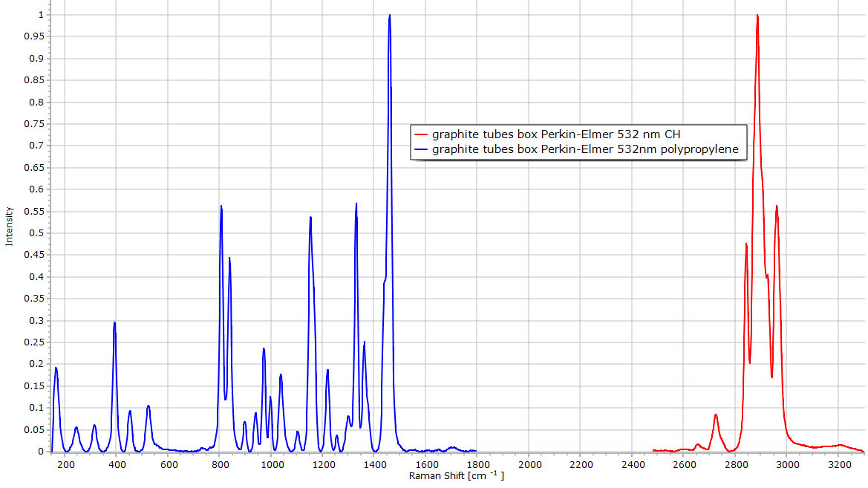
Task: Click the tallest blue peak's tip near 1450
Action: tap(389, 16)
